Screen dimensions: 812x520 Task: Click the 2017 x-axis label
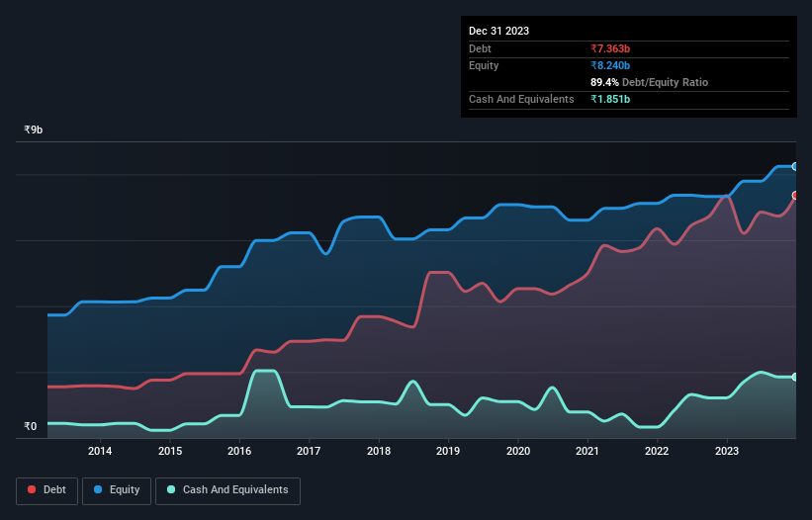pos(309,451)
